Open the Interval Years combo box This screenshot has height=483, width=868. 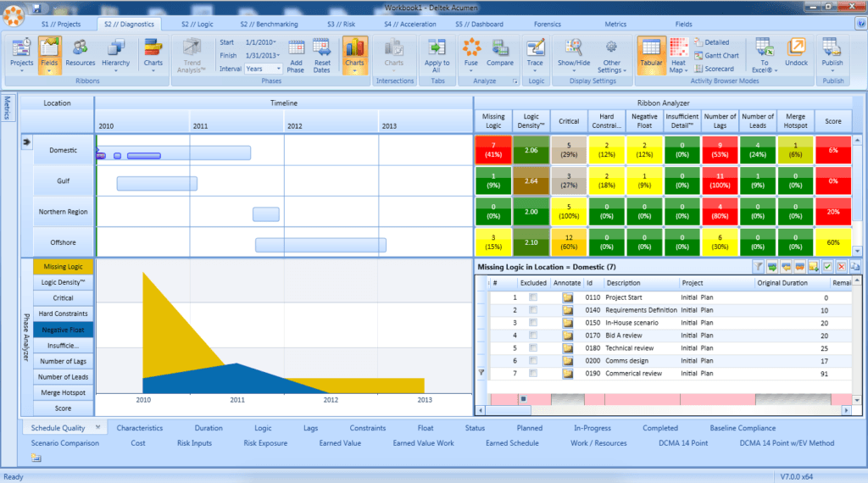(x=264, y=69)
